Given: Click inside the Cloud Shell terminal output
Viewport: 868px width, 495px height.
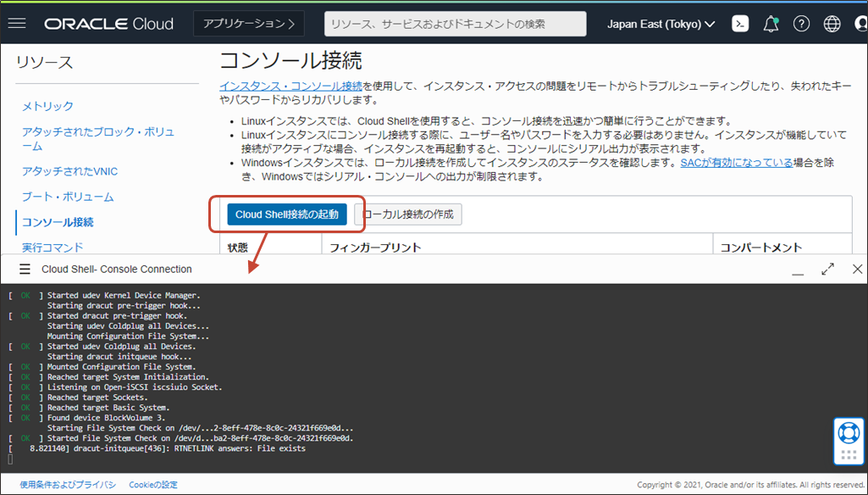Looking at the screenshot, I should click(x=434, y=378).
